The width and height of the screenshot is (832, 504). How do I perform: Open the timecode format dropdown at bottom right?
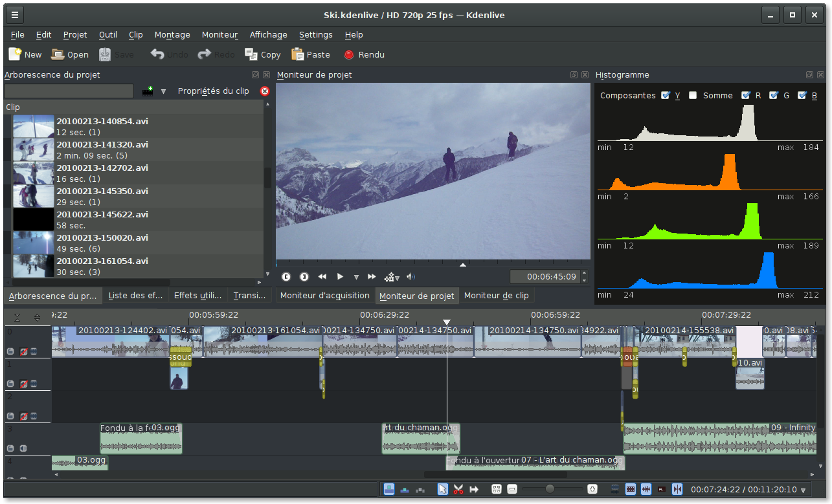click(x=804, y=490)
